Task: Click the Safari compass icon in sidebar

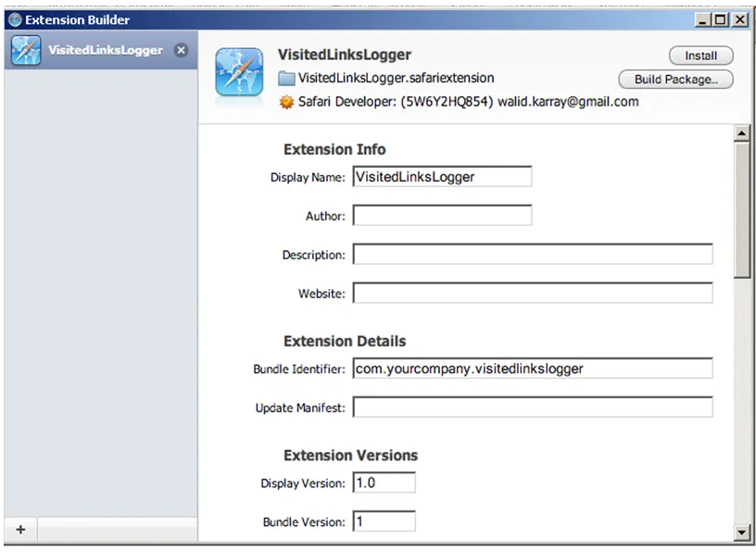Action: tap(26, 50)
